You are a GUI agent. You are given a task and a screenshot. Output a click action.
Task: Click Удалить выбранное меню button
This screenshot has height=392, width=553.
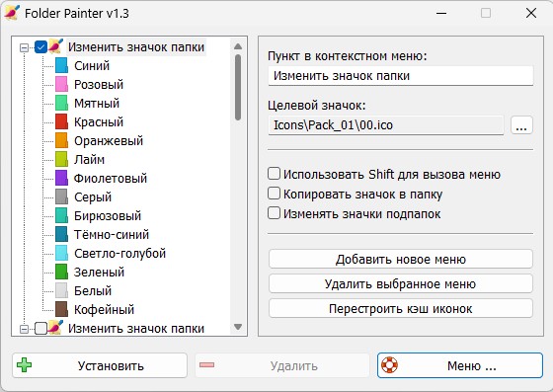click(401, 283)
